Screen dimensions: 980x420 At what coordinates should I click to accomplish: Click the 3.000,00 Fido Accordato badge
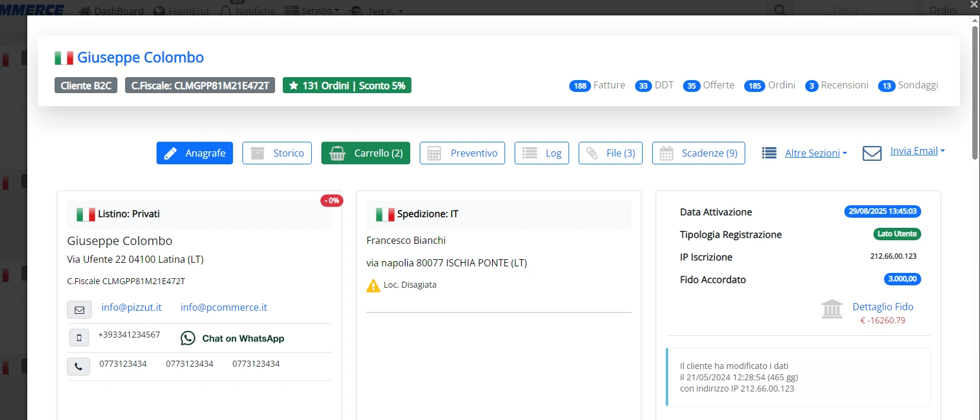point(902,279)
